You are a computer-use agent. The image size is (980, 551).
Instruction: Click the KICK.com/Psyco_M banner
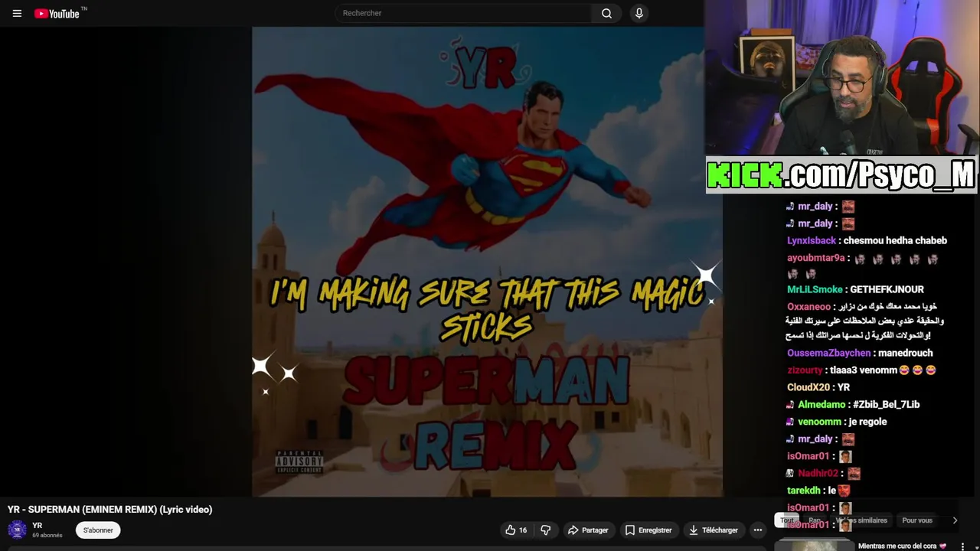coord(841,175)
